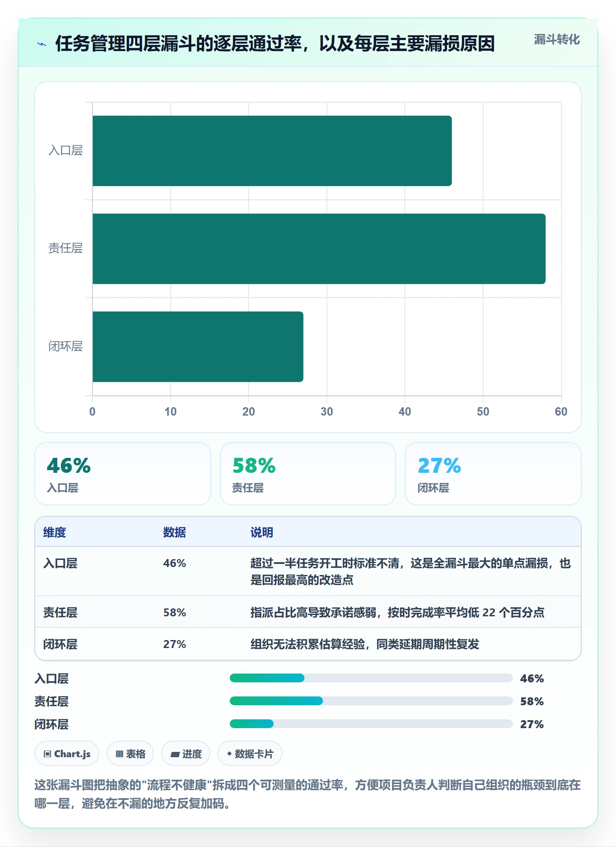Select the 46% 入口层 data card
Screen dimensions: 616x847
[x=123, y=474]
